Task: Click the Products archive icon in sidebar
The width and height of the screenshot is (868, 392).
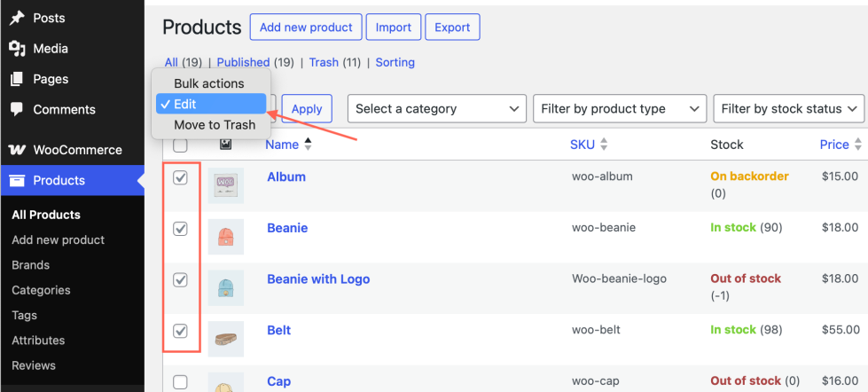Action: (x=17, y=181)
